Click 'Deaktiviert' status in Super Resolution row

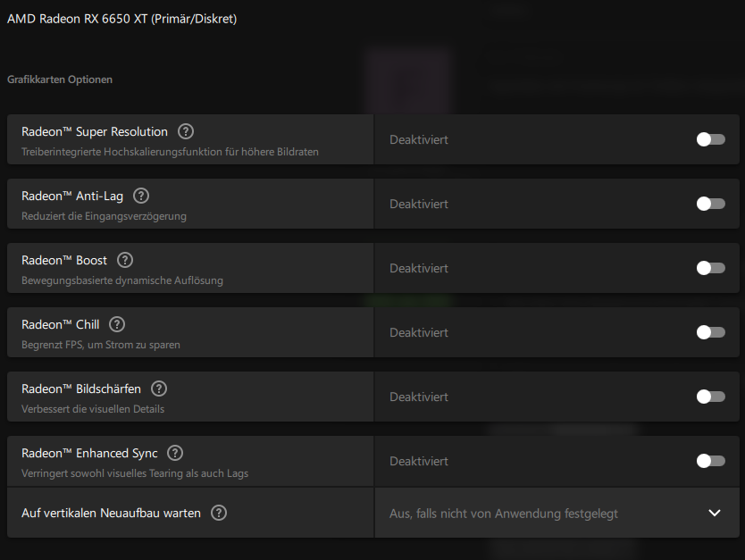point(419,139)
